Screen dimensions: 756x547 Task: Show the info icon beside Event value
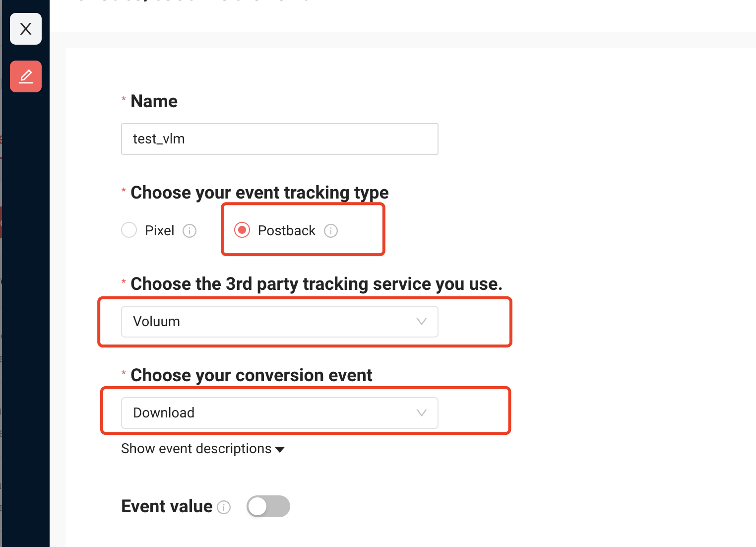[224, 507]
